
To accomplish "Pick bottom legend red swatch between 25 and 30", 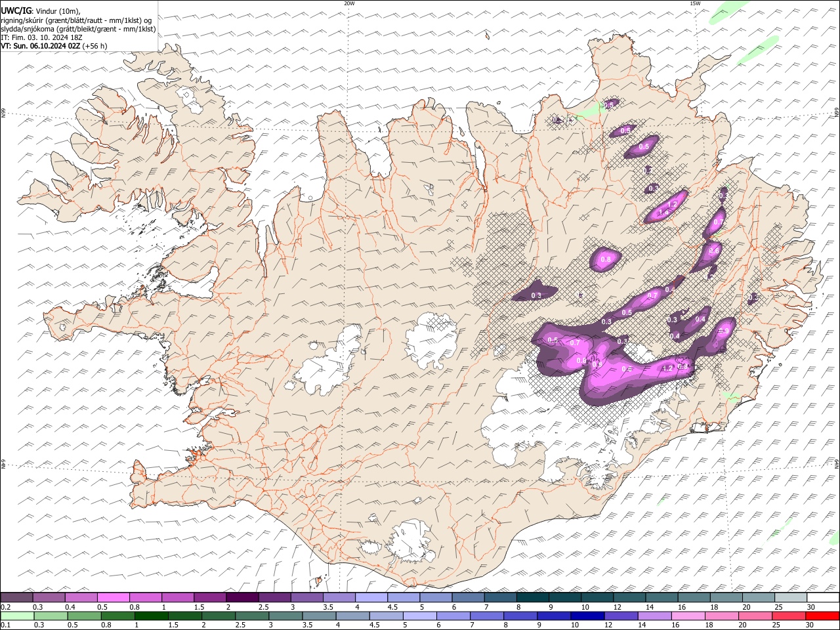I will [x=789, y=616].
